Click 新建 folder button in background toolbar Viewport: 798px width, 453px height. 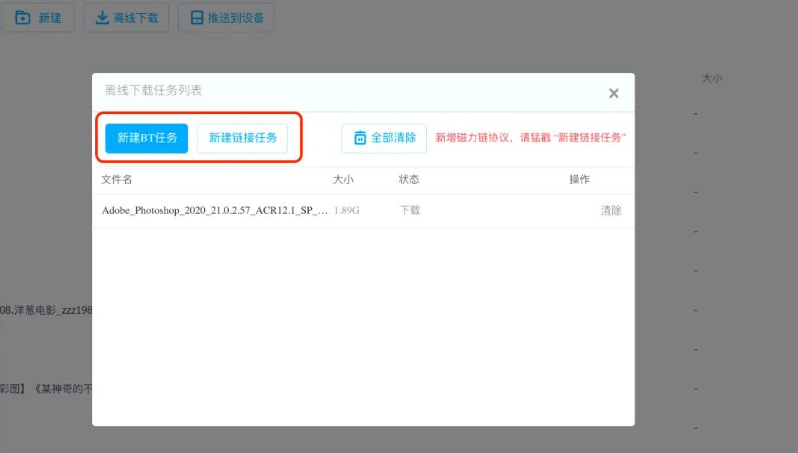(x=38, y=18)
